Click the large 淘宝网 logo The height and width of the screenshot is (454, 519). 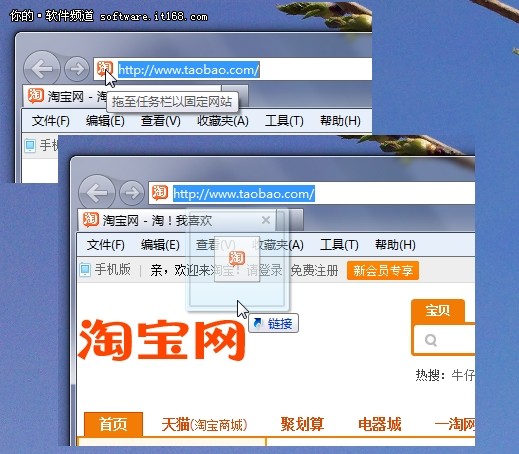(162, 340)
